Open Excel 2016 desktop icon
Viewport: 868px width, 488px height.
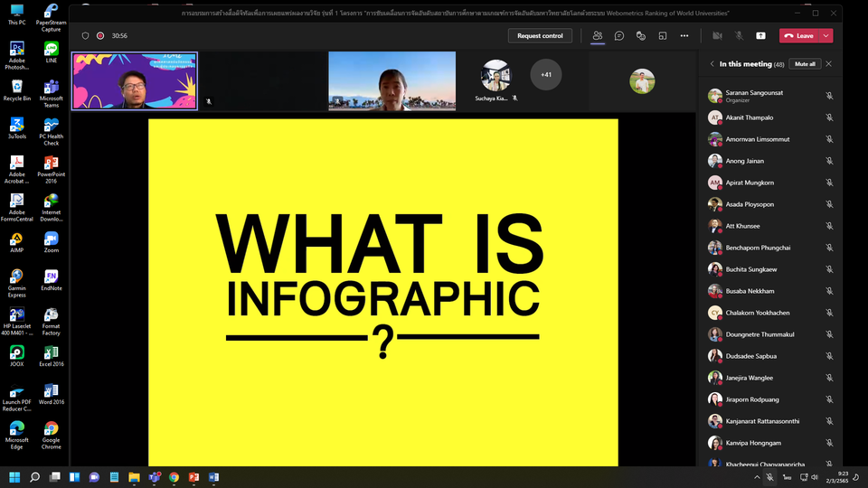51,356
